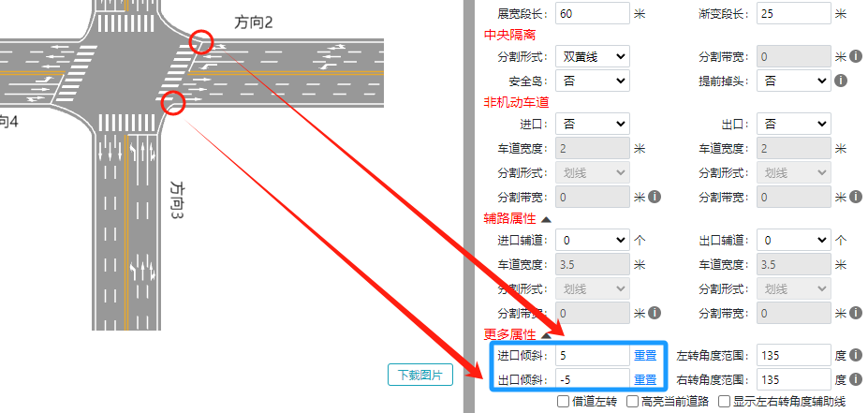
Task: Open the 进口辅道 count dropdown
Action: (592, 240)
